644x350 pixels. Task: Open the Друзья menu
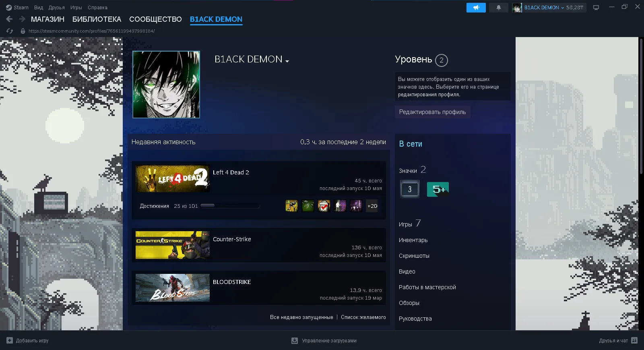[x=57, y=8]
